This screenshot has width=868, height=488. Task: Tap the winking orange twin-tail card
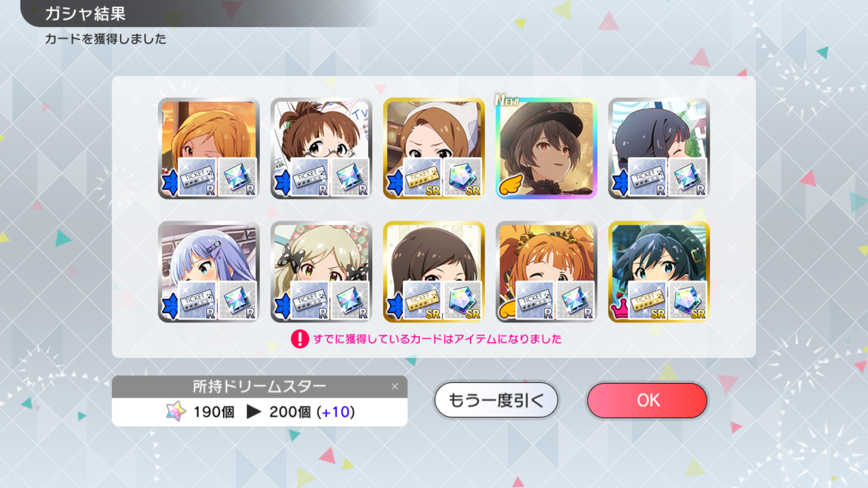tap(546, 272)
